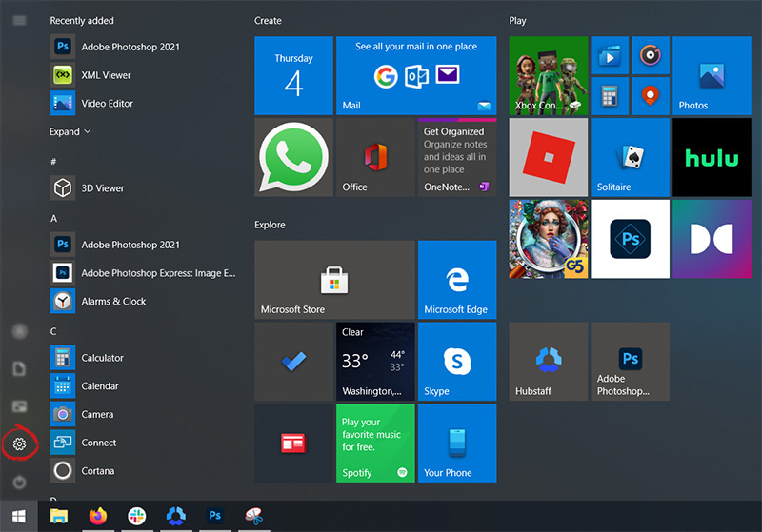Open the small Calculator tile in Play group
762x532 pixels.
[610, 96]
